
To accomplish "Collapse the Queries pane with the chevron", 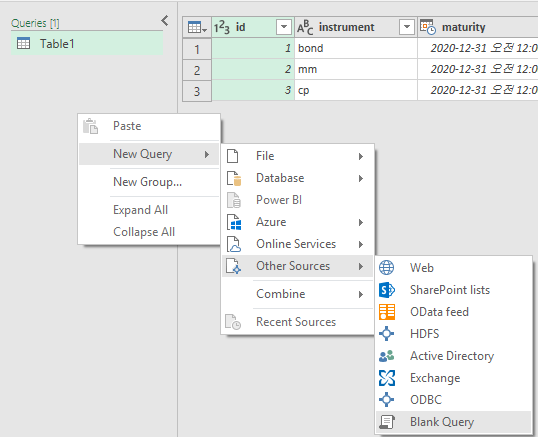I will coord(165,21).
